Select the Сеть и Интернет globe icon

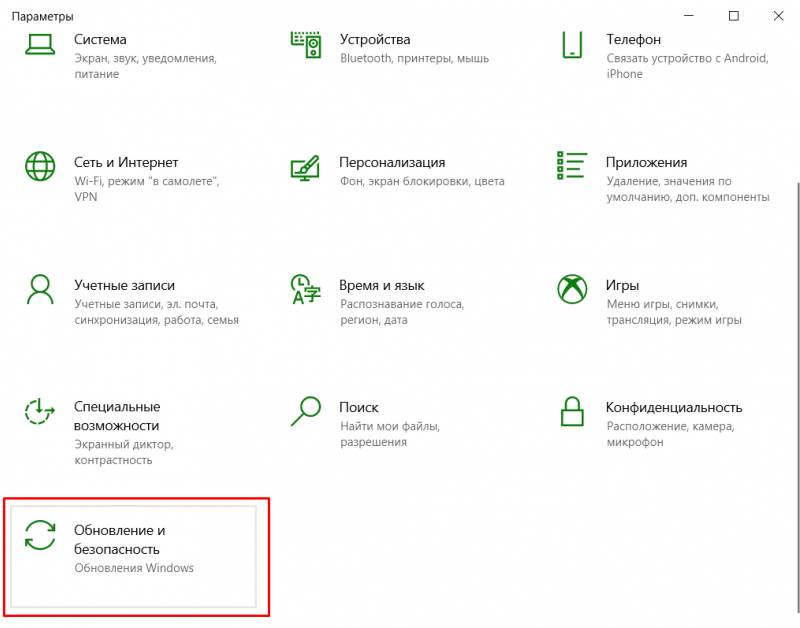coord(40,166)
